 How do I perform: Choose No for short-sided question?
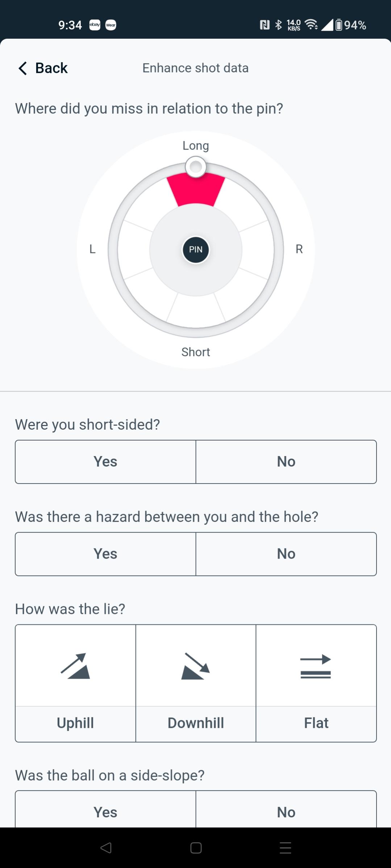coord(286,462)
